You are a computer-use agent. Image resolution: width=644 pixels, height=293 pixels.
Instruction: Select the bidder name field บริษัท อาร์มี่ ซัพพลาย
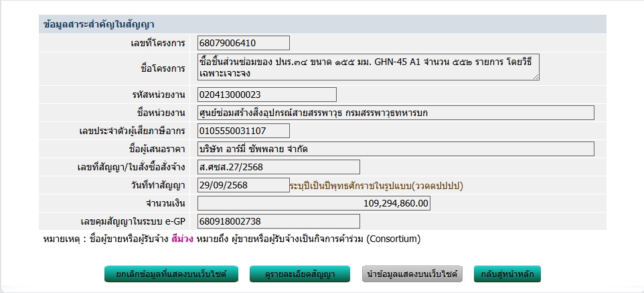coord(396,149)
